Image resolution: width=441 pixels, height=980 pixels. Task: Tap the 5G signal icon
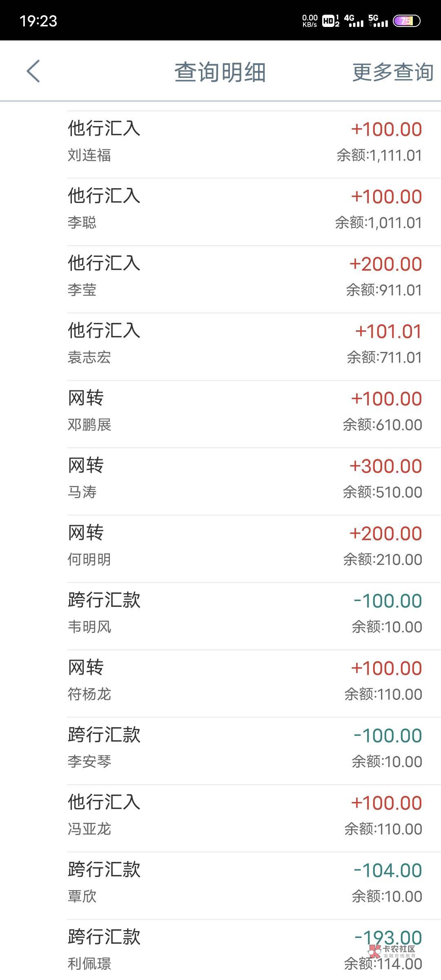(378, 21)
